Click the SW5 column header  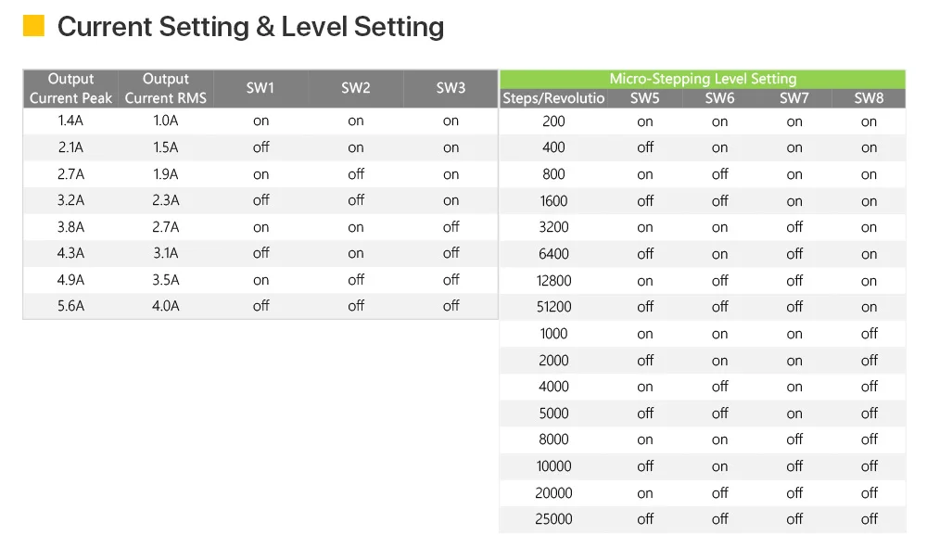[x=644, y=98]
